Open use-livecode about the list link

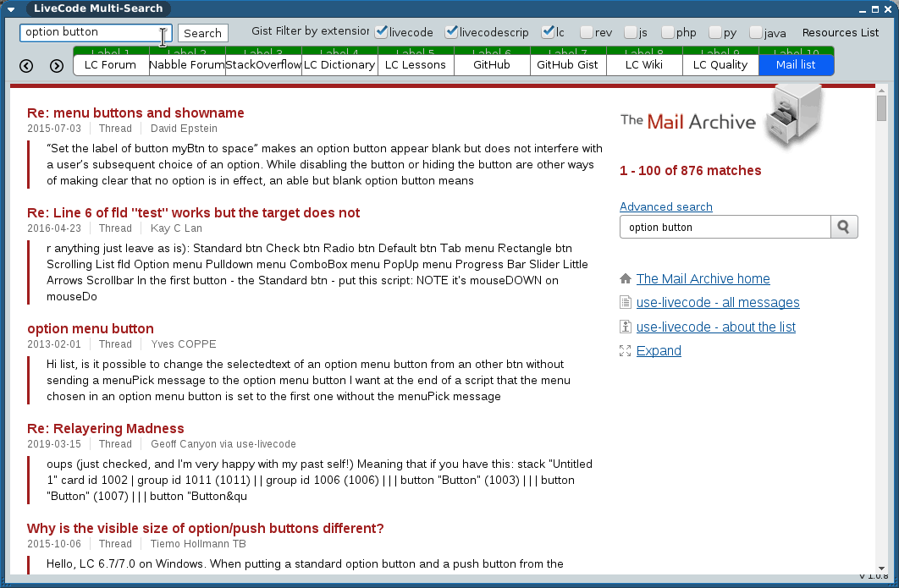716,327
